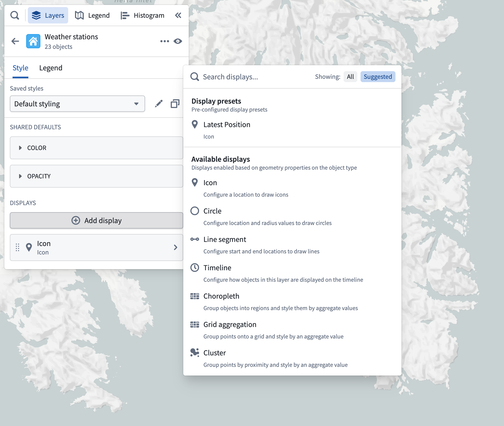Select the Cluster display option
This screenshot has width=504, height=426.
pyautogui.click(x=215, y=353)
